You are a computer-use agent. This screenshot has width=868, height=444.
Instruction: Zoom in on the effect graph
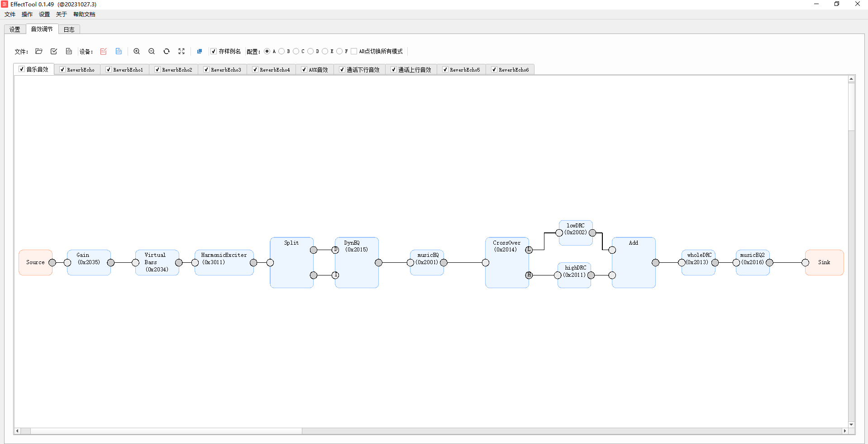pos(137,51)
